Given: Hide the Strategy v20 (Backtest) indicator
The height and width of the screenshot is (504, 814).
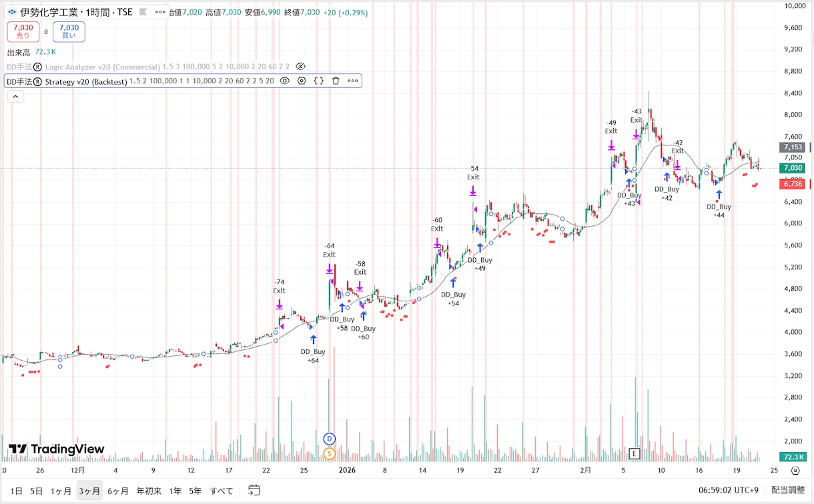Looking at the screenshot, I should (284, 81).
